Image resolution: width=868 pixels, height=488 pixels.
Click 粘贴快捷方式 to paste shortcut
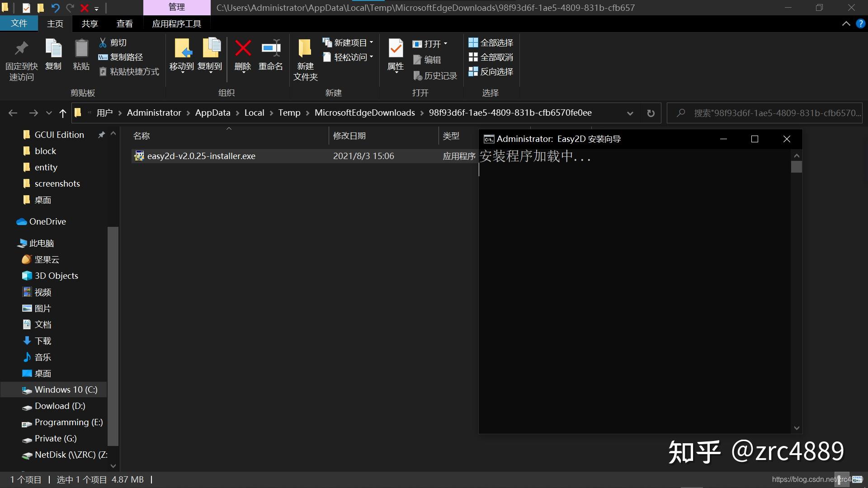[x=128, y=71]
